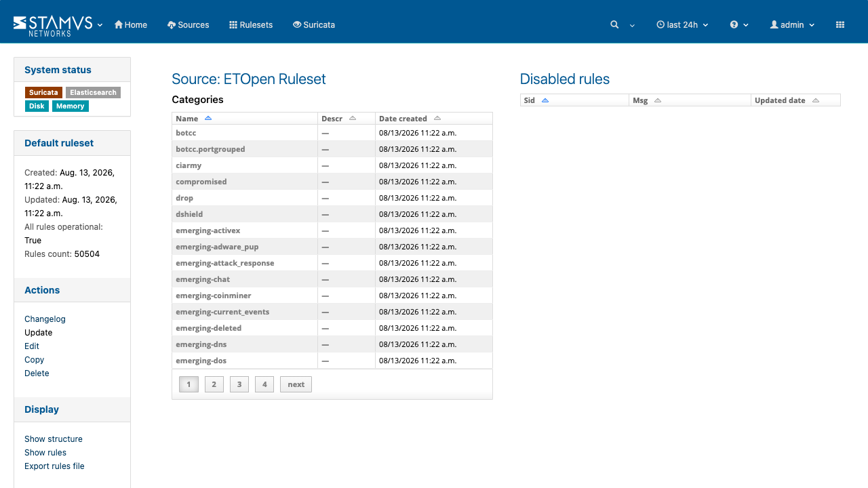Screen dimensions: 868x488
Task: Open the drop category
Action: click(184, 198)
